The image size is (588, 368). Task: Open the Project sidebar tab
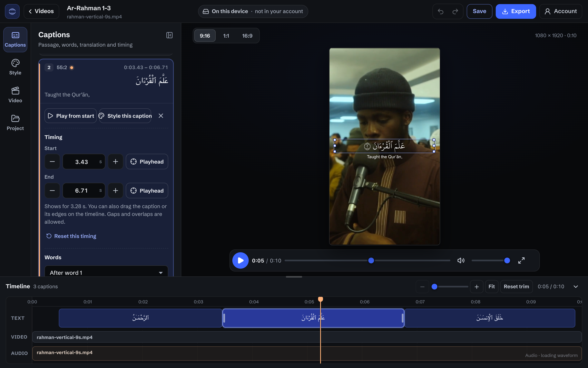pos(15,123)
